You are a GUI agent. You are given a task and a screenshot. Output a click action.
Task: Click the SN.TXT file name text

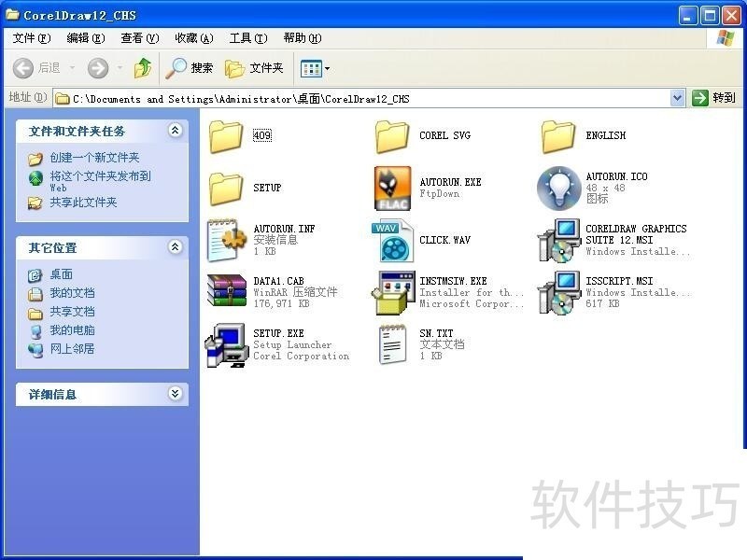coord(436,333)
